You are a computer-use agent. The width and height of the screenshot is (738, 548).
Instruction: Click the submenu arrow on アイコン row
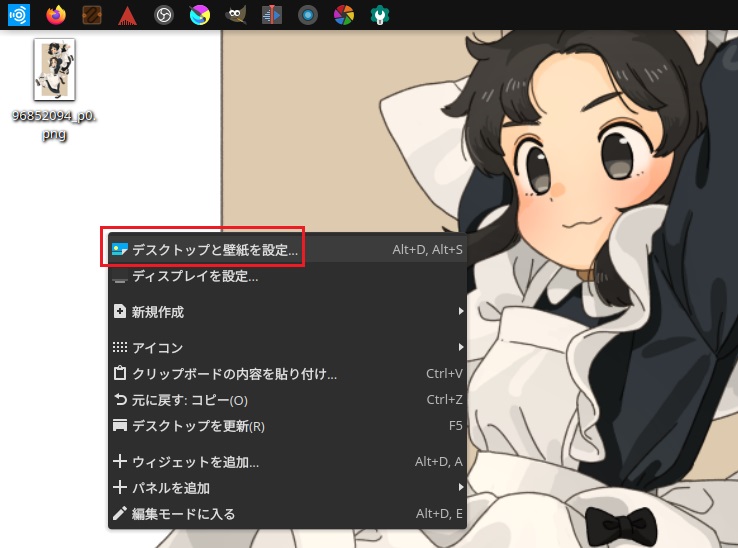(461, 347)
